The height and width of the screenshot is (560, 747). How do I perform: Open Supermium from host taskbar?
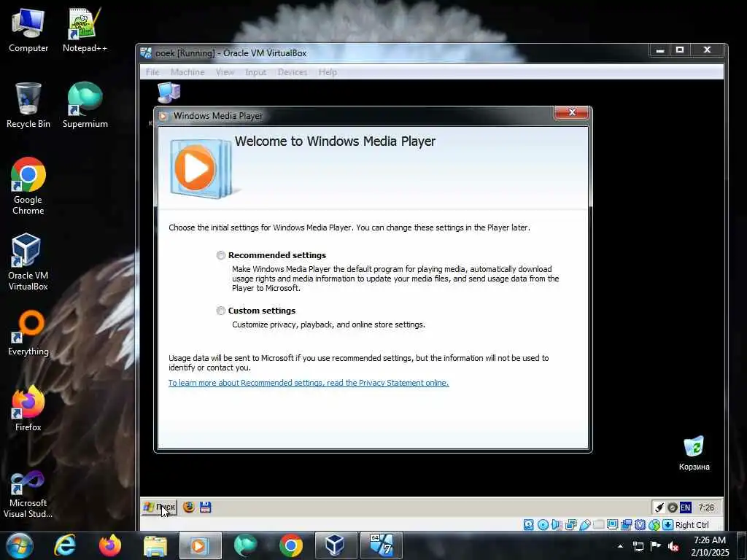pyautogui.click(x=245, y=545)
